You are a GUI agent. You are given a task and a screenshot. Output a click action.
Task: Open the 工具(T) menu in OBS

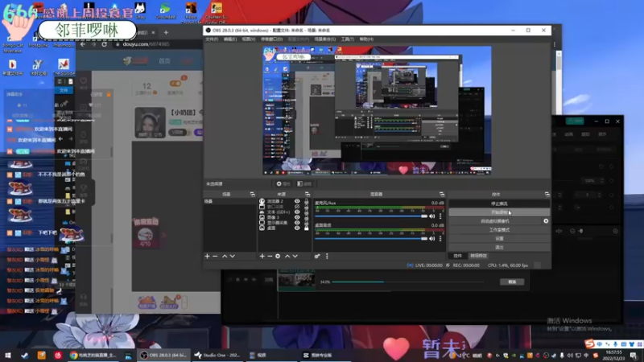pos(348,39)
